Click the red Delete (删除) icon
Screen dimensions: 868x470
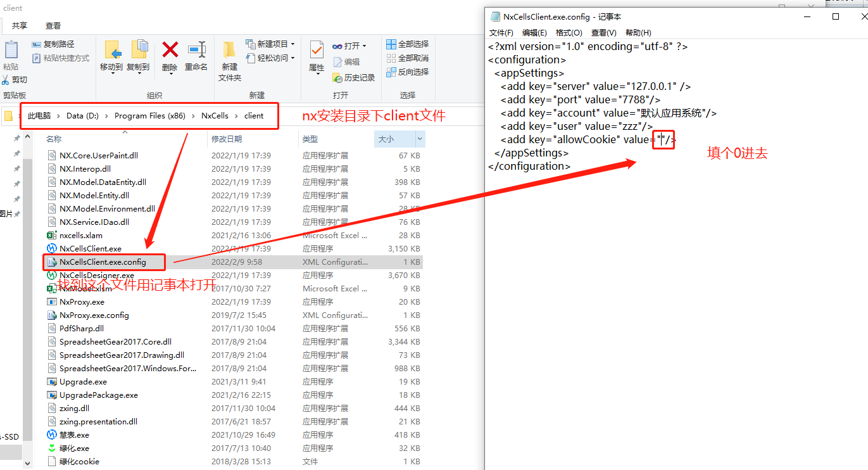click(x=170, y=51)
